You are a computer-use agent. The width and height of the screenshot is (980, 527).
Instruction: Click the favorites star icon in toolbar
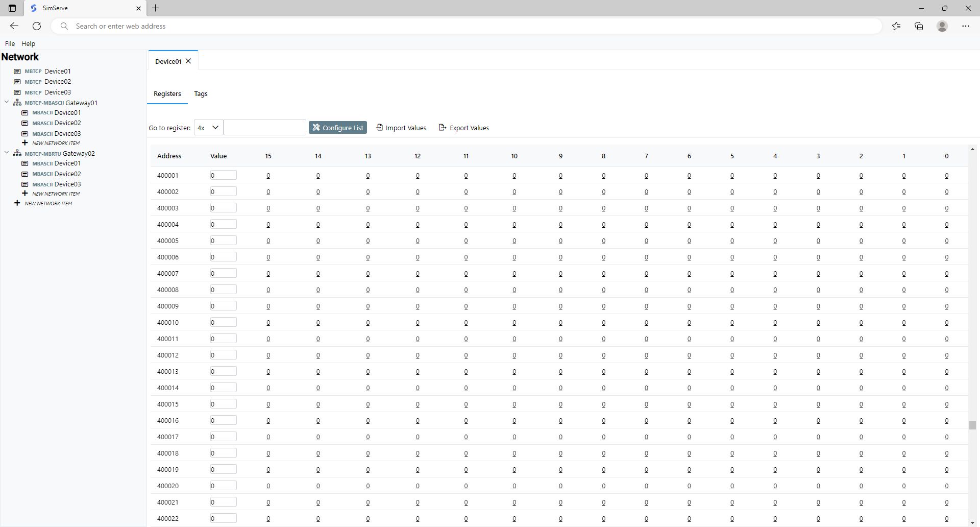click(897, 26)
